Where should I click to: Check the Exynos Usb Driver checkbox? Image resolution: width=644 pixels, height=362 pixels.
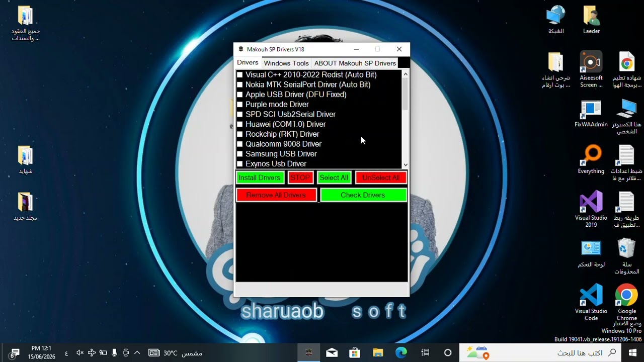[240, 164]
